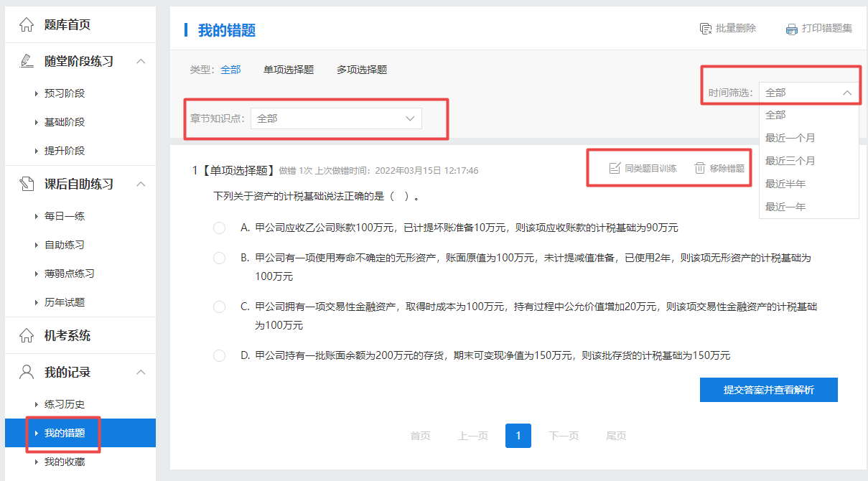Screen dimensions: 868x481
Task: Choose 最近三个月 from time filter list
Action: coord(790,161)
